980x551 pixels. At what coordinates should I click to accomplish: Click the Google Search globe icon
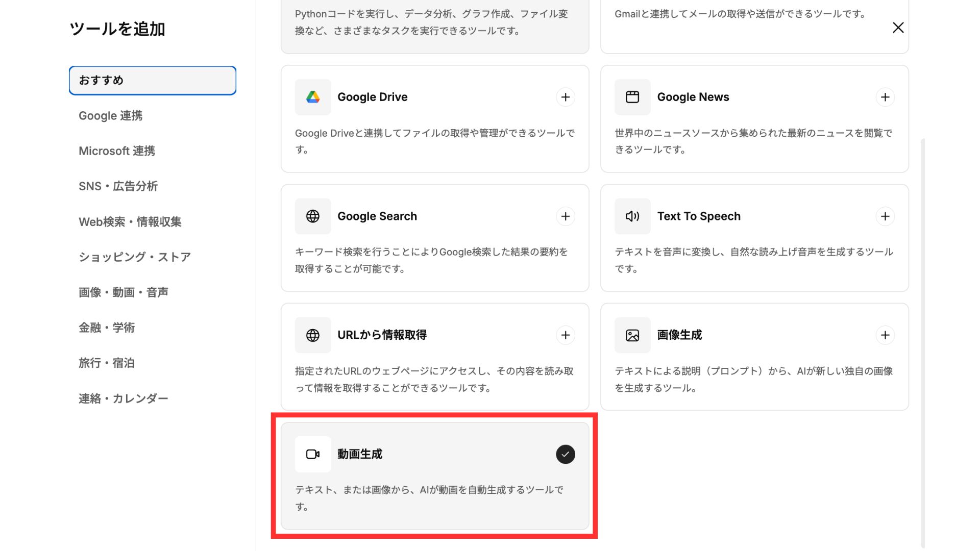tap(313, 216)
